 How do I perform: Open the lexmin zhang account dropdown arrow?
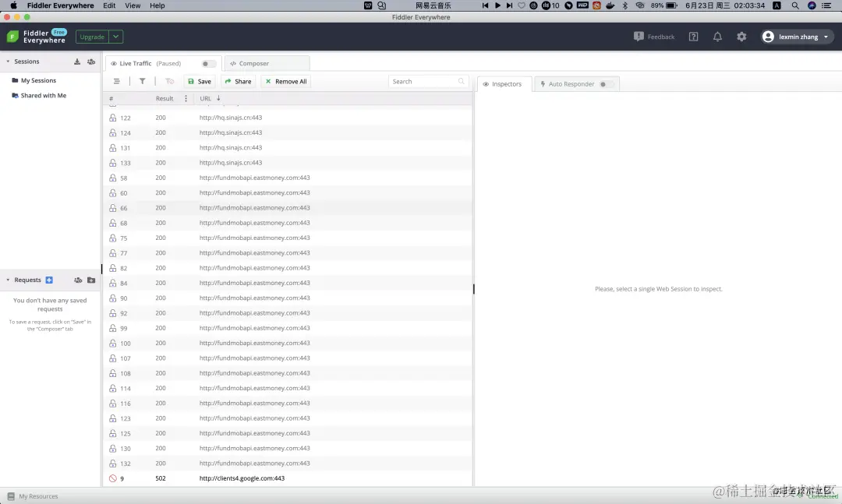826,37
